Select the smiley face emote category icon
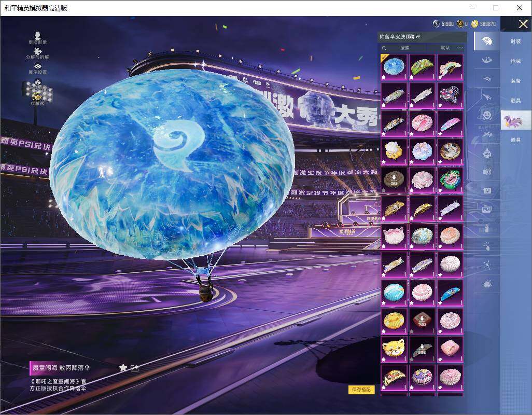The width and height of the screenshot is (532, 415). [x=487, y=115]
